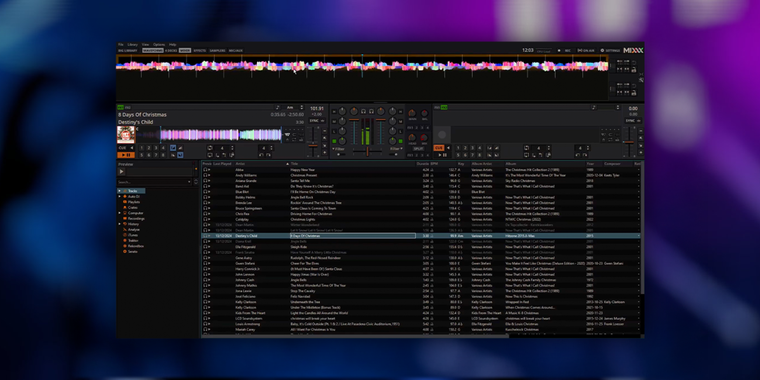The image size is (760, 380).
Task: Click the library Search field
Action: click(152, 182)
